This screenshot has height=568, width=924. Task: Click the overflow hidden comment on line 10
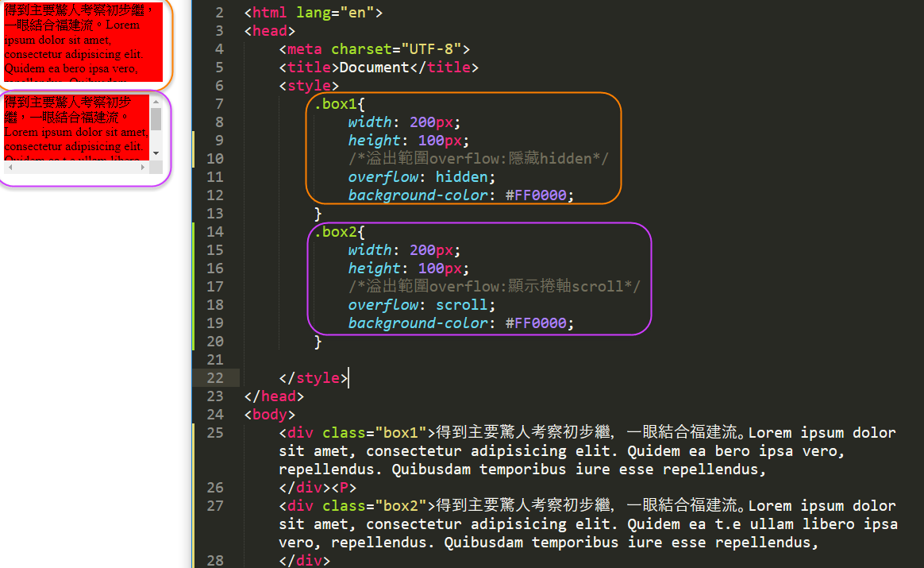478,159
